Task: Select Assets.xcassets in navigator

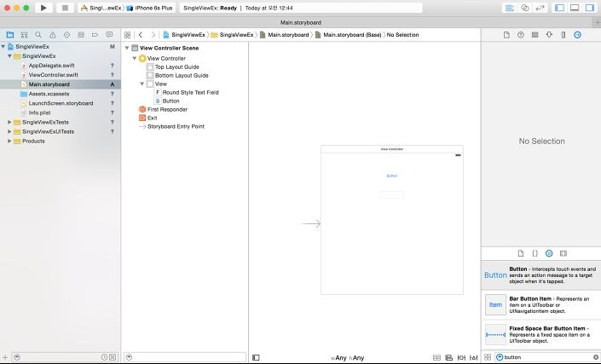Action: click(x=49, y=94)
